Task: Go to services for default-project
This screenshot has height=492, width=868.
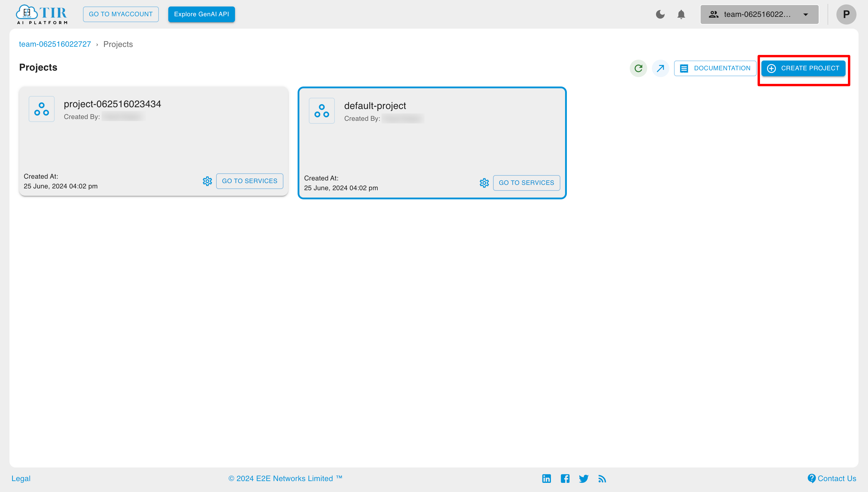Action: pyautogui.click(x=526, y=183)
